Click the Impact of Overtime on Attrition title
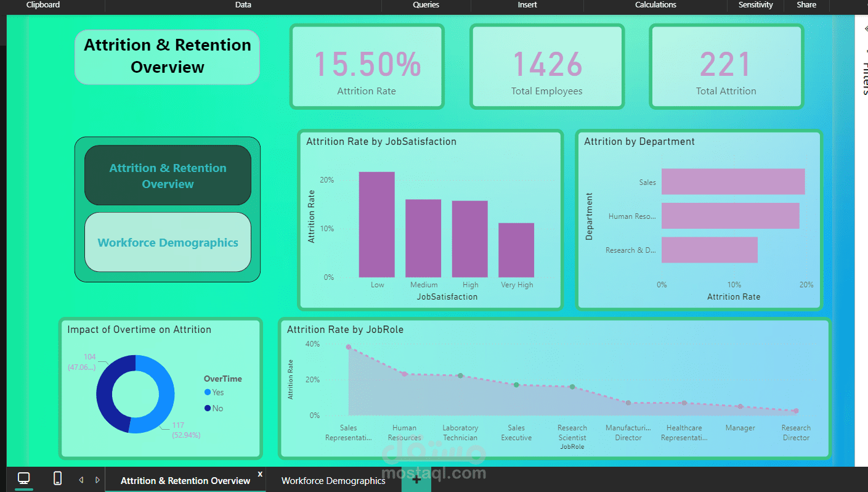Image resolution: width=868 pixels, height=492 pixels. point(139,329)
